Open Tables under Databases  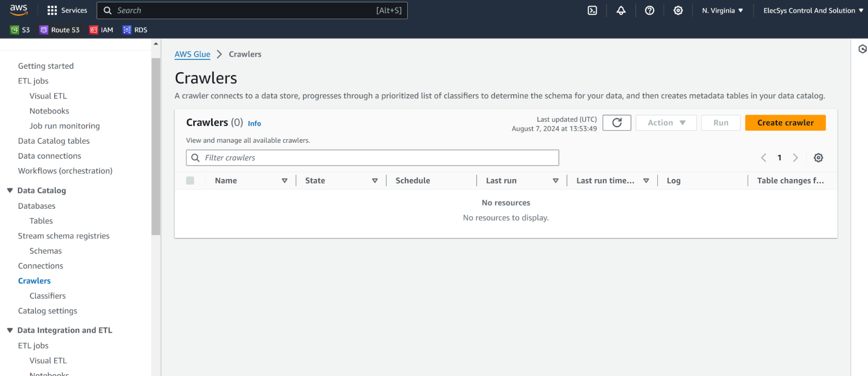[41, 221]
